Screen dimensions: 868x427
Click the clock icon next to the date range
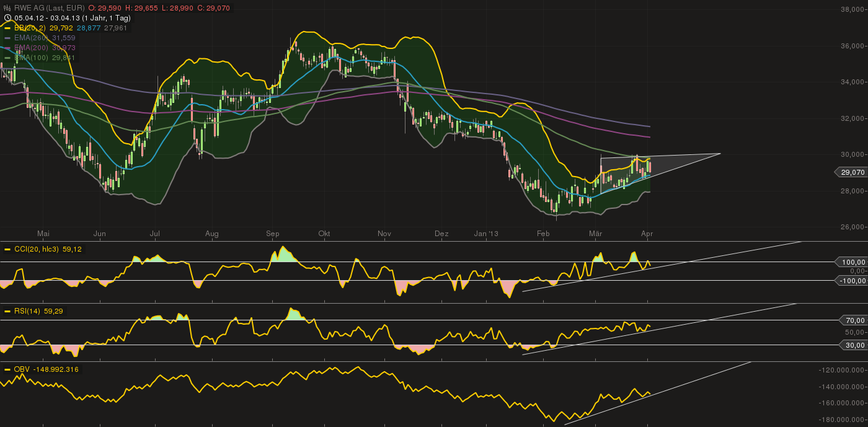8,17
